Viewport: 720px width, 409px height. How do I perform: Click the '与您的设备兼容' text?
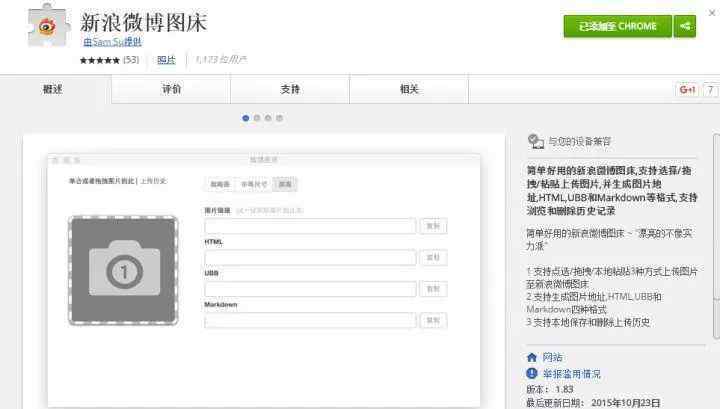(579, 142)
